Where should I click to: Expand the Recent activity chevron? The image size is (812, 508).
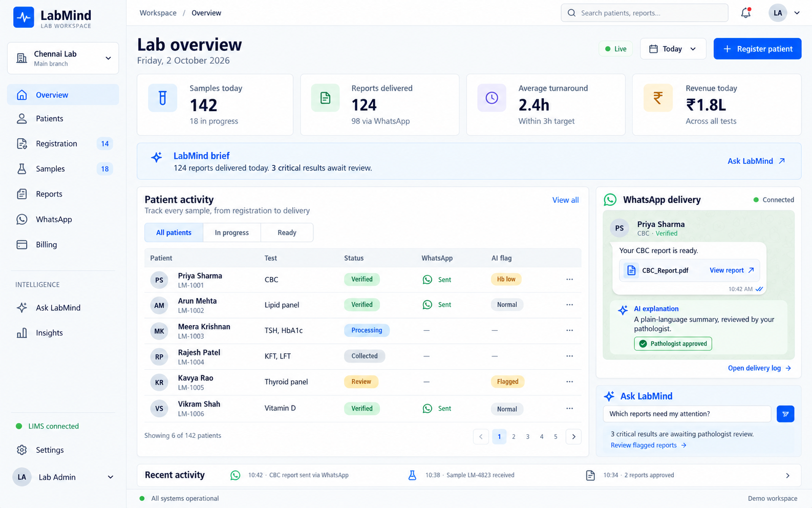(x=787, y=476)
